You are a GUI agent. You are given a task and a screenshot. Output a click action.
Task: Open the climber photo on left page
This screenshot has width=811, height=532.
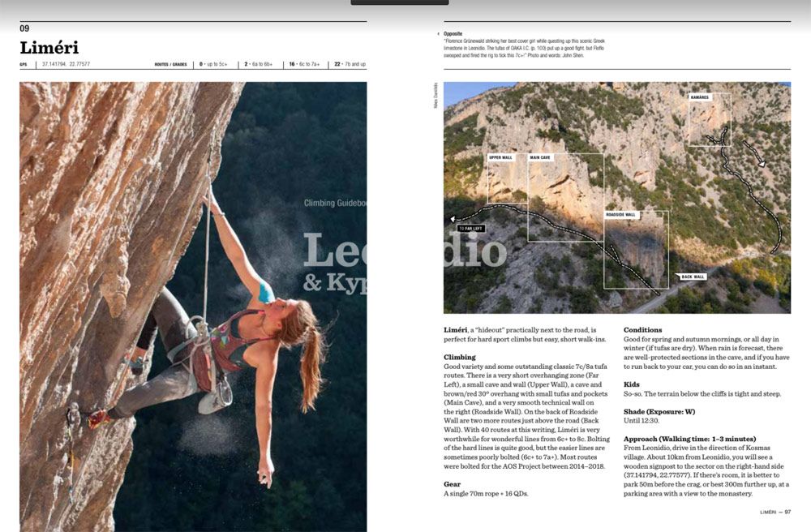tap(193, 306)
